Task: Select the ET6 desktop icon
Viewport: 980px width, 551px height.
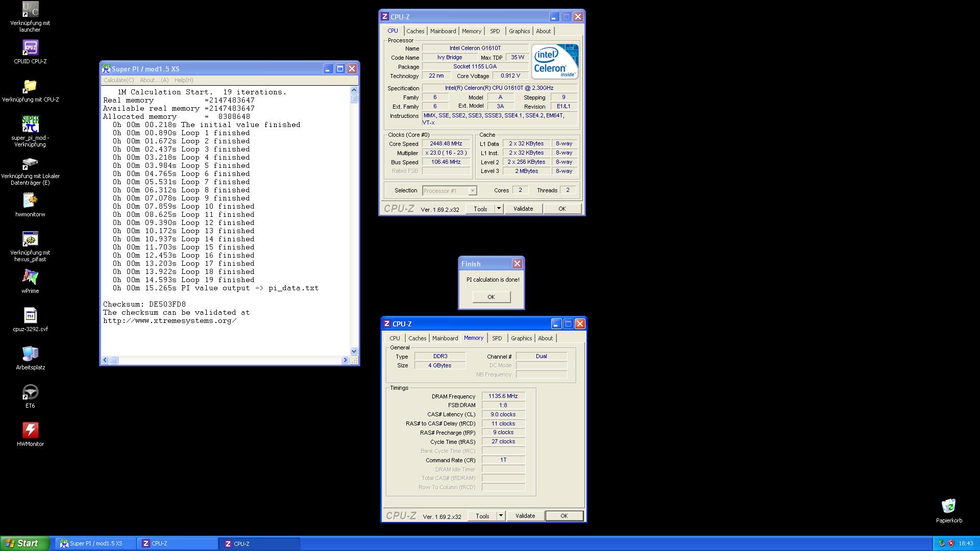Action: pyautogui.click(x=30, y=392)
